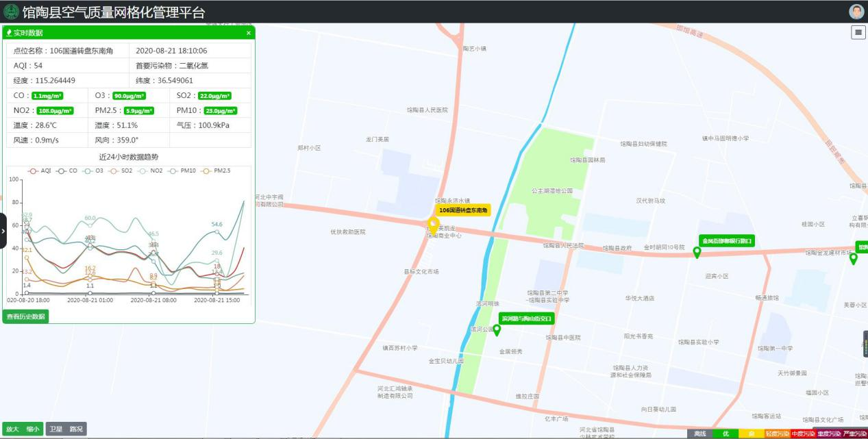Image resolution: width=868 pixels, height=439 pixels.
Task: Click 放大 to zoom in map
Action: [13, 429]
